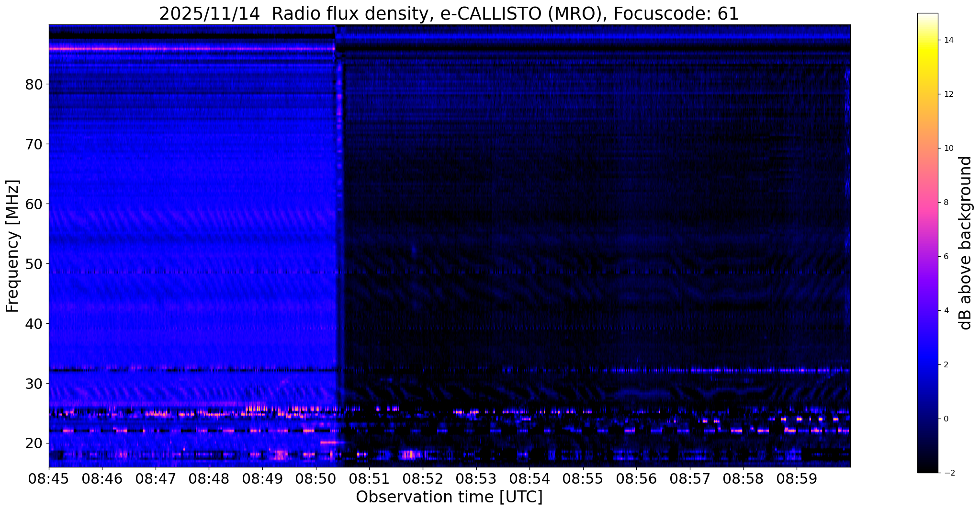Click the 'dB above background' colorbar label

(966, 243)
